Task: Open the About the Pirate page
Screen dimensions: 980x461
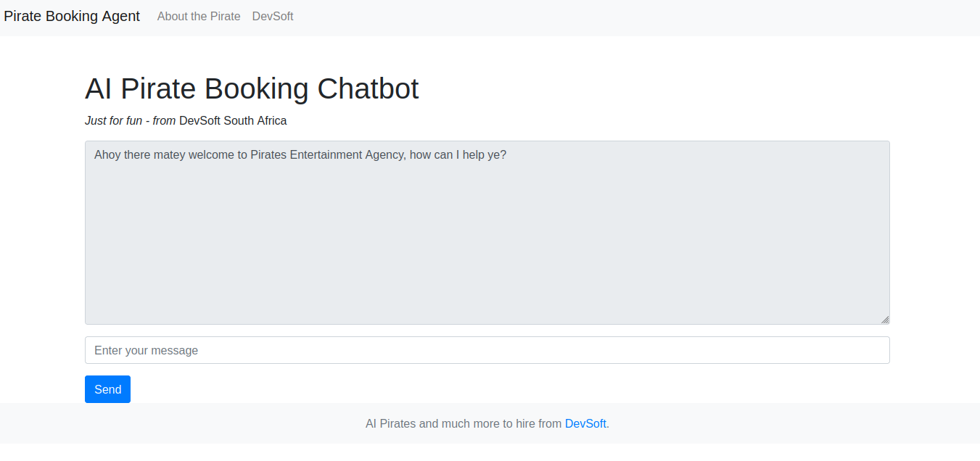Action: 199,16
